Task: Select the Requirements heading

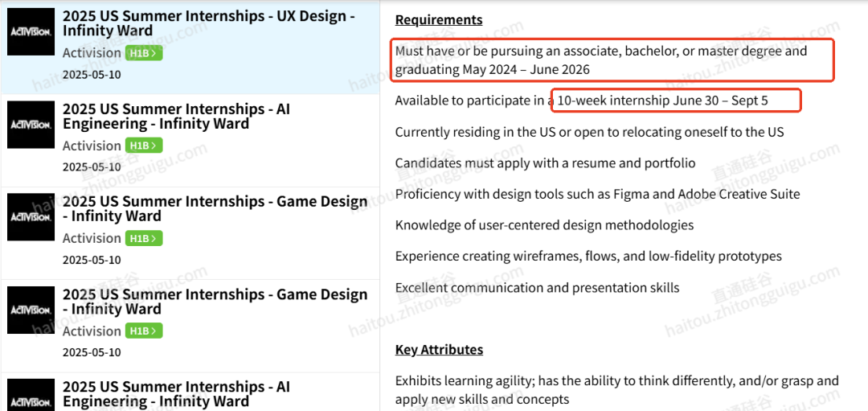Action: [439, 20]
